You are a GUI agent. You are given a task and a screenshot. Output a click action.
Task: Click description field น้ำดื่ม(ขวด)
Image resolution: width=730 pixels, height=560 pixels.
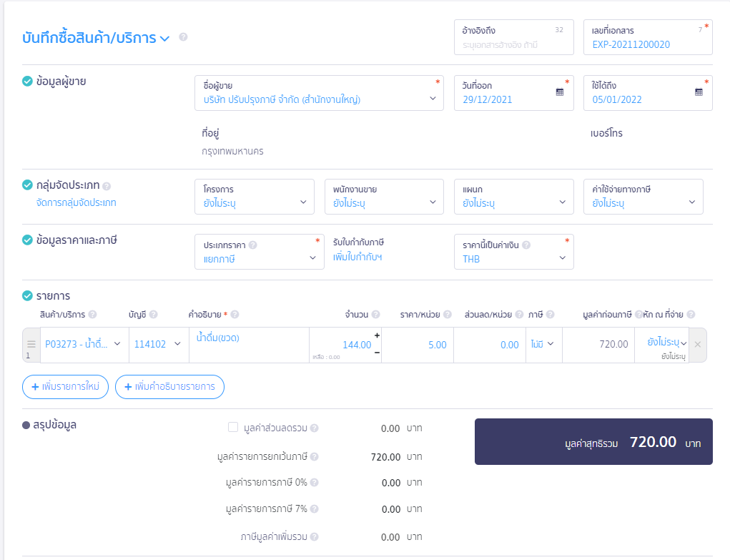pos(249,344)
